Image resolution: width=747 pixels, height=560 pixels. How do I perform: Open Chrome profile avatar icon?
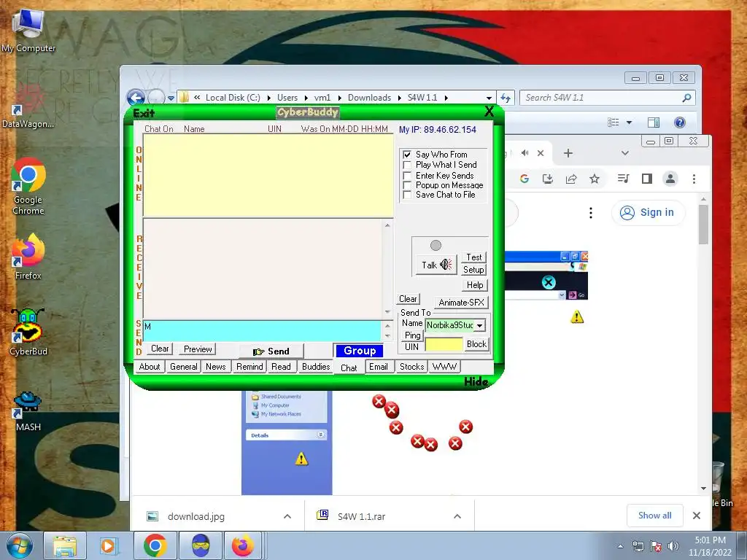click(670, 179)
